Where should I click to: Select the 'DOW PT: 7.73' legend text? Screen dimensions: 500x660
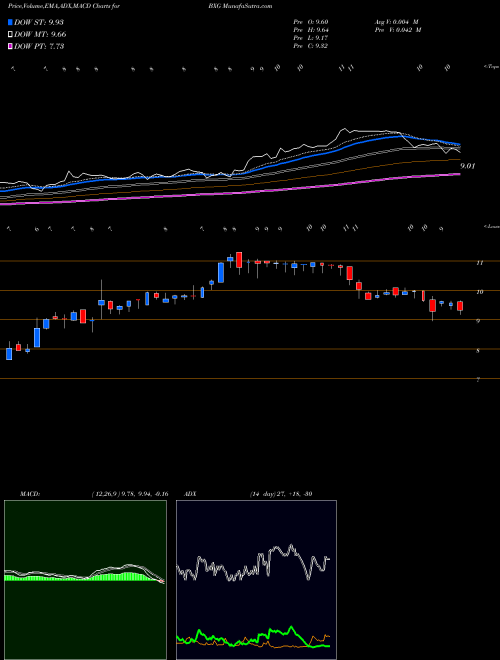pos(39,47)
